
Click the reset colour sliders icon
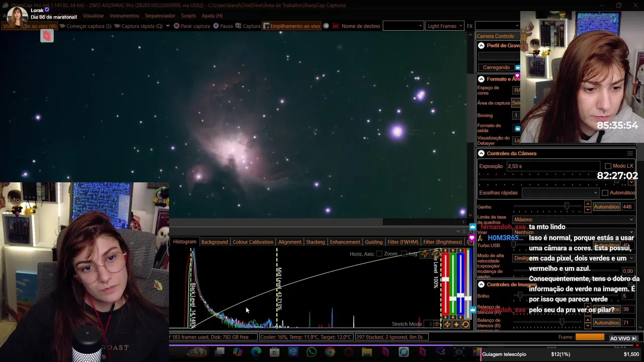pyautogui.click(x=466, y=324)
